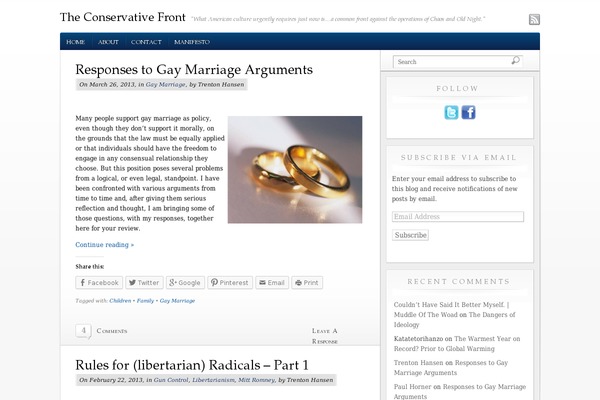This screenshot has width=600, height=400.
Task: Open the Mitt Romney category link
Action: click(x=256, y=380)
